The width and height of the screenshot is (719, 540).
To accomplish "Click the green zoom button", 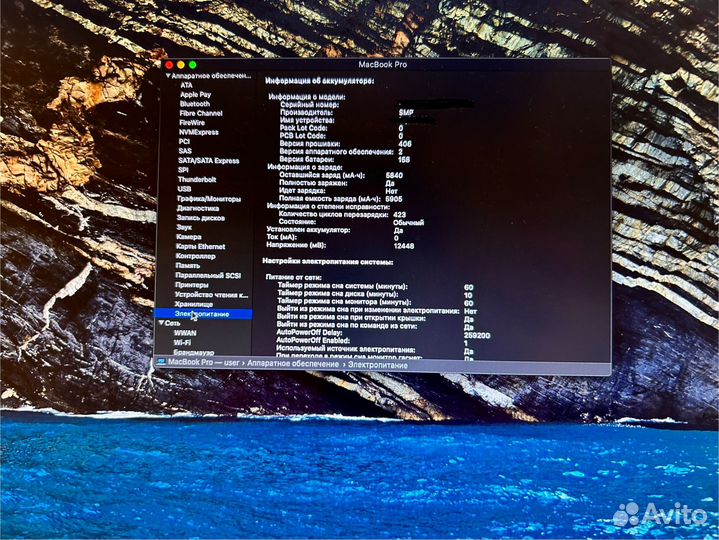I will click(x=193, y=65).
